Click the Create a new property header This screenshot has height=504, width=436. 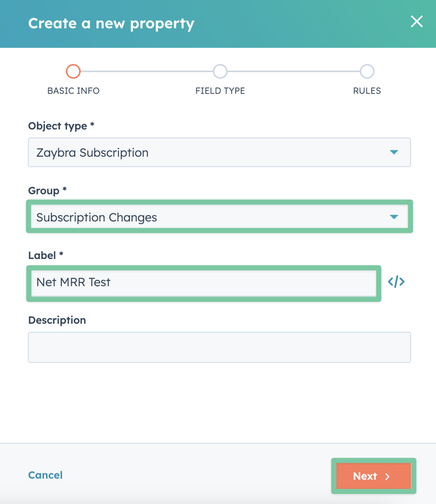[111, 23]
